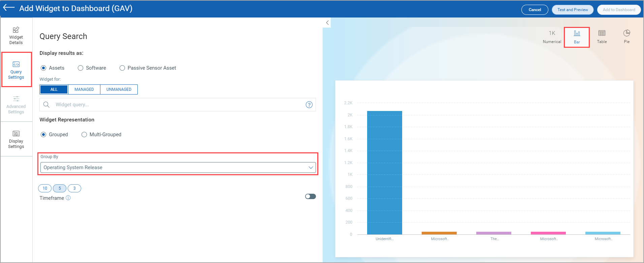Image resolution: width=644 pixels, height=263 pixels.
Task: Click the orange Microsoft bar
Action: 439,233
